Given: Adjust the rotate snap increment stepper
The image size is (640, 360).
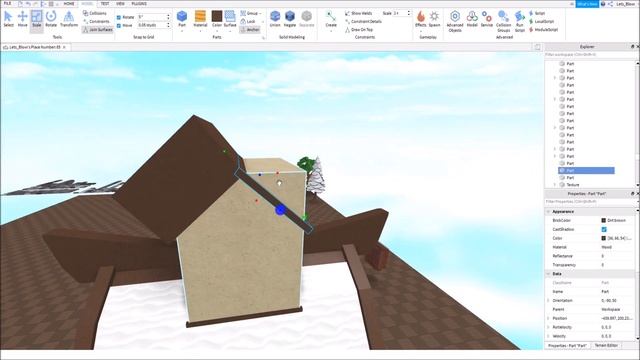Looking at the screenshot, I should (x=168, y=17).
